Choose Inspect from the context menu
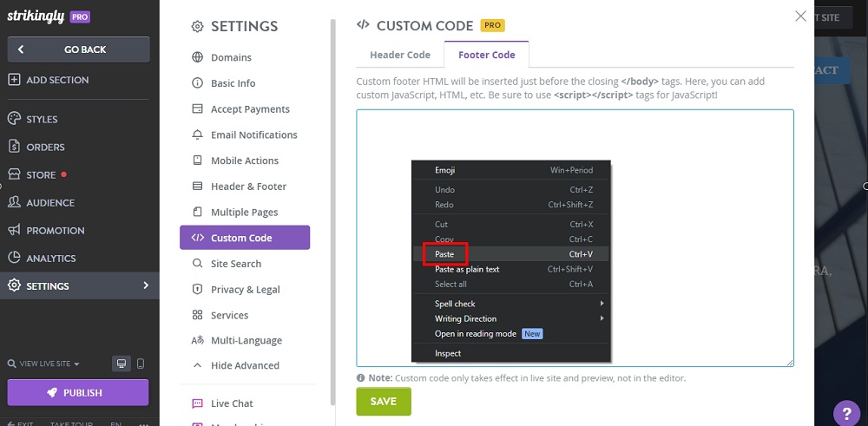 (x=510, y=353)
